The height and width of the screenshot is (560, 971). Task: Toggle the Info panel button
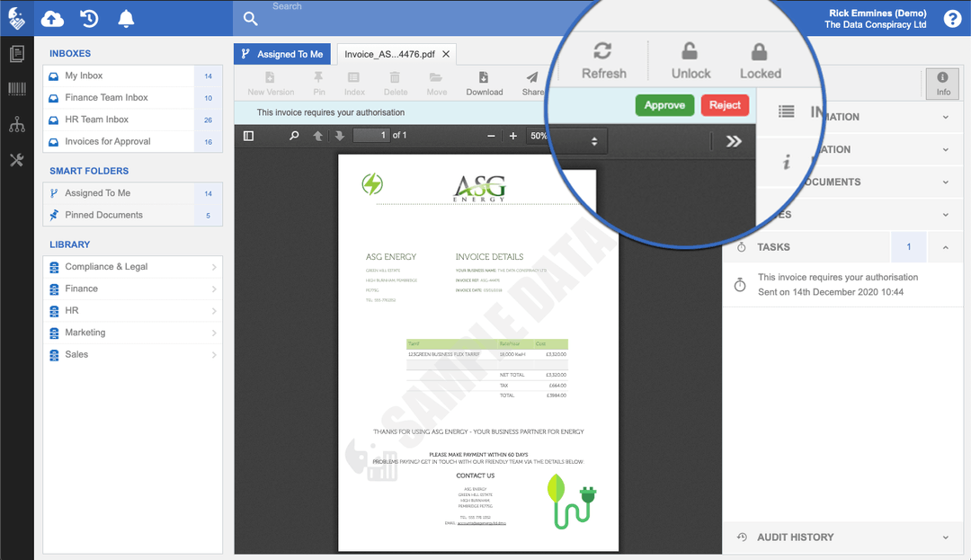tap(941, 84)
